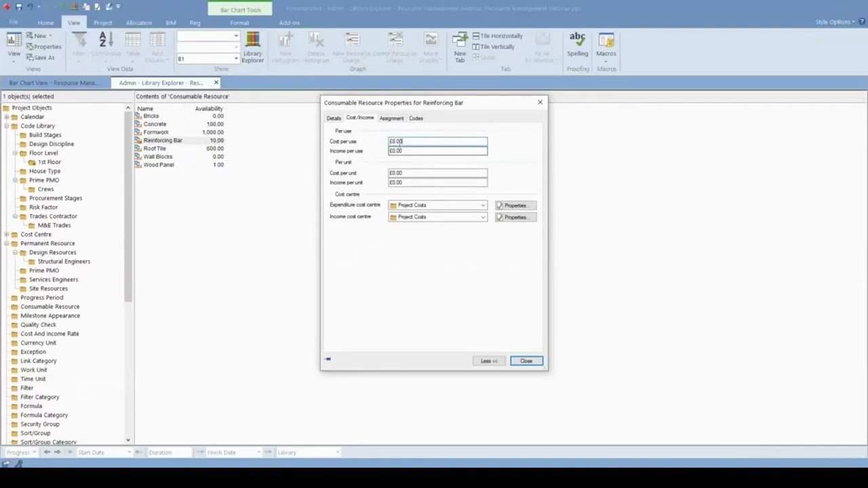This screenshot has height=488, width=868.
Task: Open the Home ribbon tab
Action: 45,22
